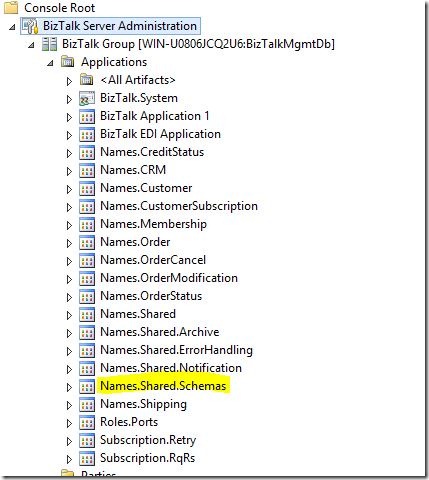Expand the Names.Shared.Schemas node

pos(69,387)
